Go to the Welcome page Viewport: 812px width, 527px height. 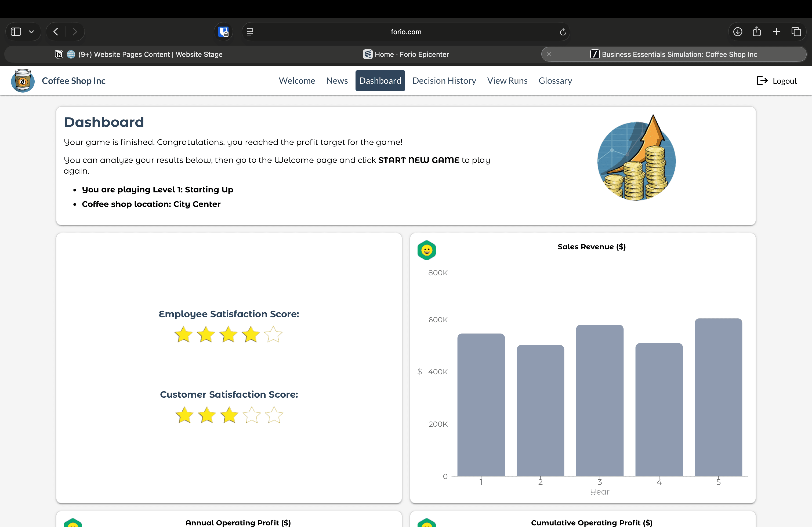[x=296, y=81]
